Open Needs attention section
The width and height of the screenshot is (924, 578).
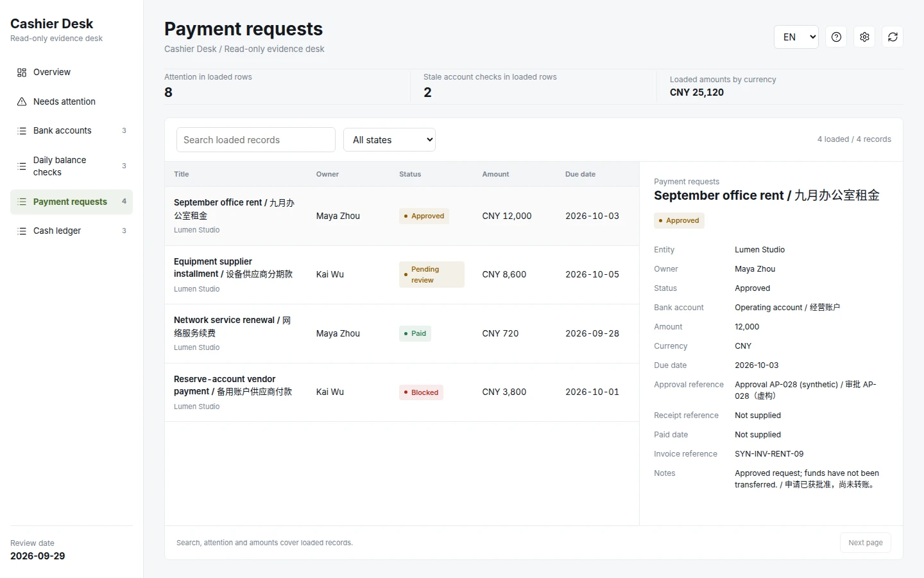tap(71, 101)
